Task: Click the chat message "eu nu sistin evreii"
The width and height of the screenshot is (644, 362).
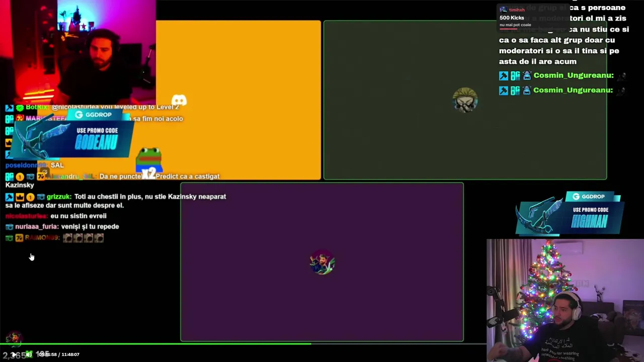Action: [78, 216]
